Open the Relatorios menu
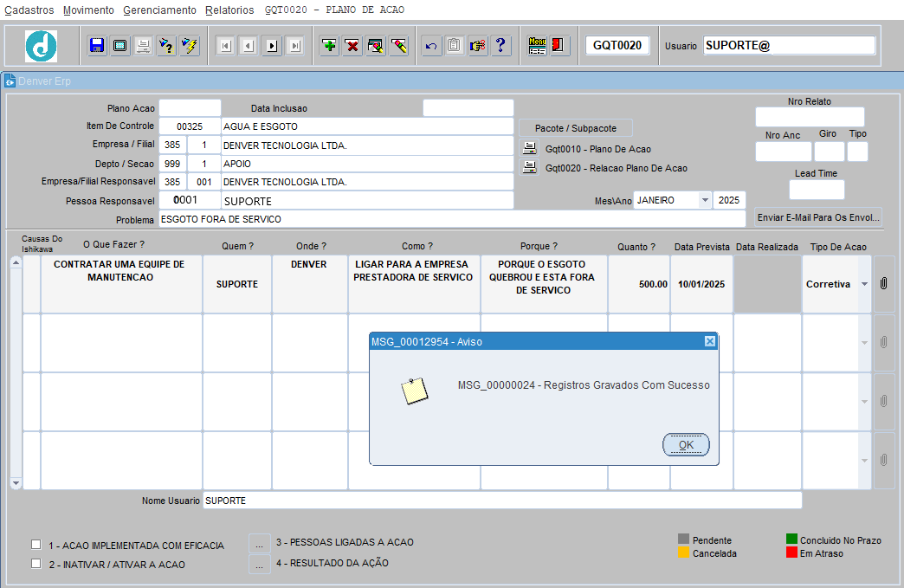The height and width of the screenshot is (588, 904). pos(229,10)
